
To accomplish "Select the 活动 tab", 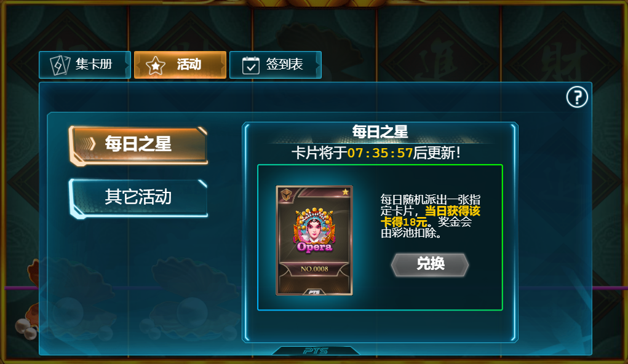I will [180, 65].
